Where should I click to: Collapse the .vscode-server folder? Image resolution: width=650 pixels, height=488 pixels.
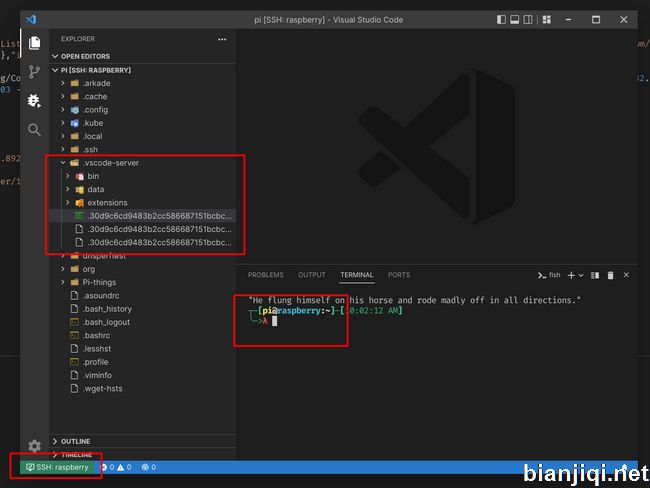[x=143, y=163]
